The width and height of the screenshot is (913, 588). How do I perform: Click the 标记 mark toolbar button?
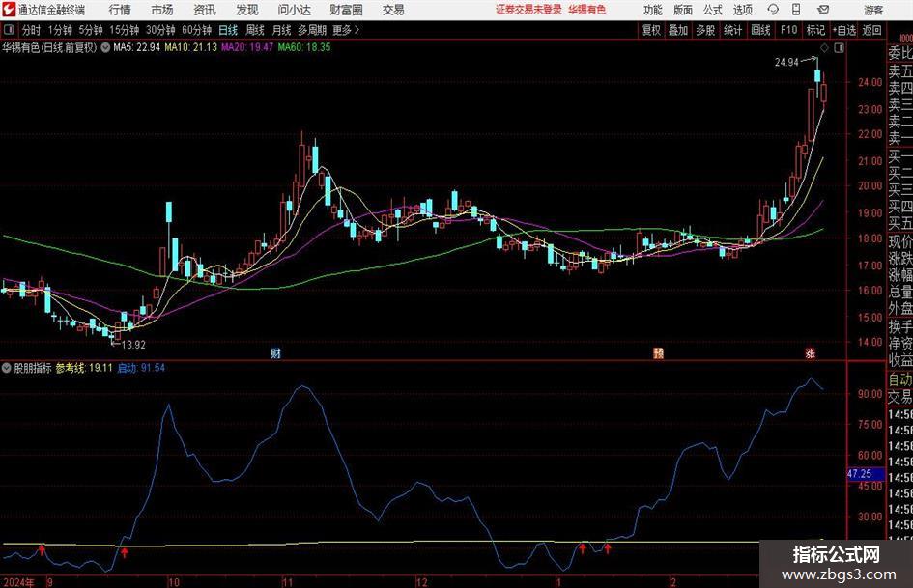tap(815, 30)
